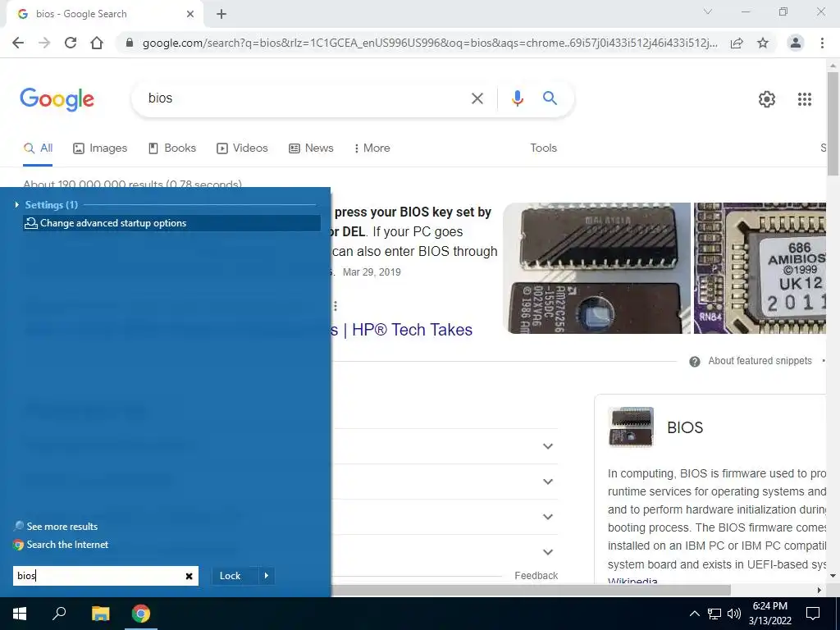Click the vertical page scrollbar

[x=833, y=123]
